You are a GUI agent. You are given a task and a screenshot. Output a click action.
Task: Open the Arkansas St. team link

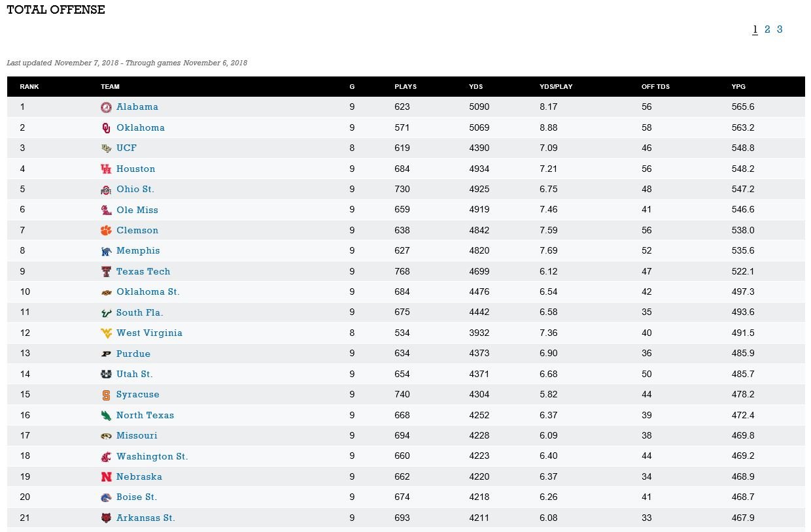pyautogui.click(x=146, y=518)
